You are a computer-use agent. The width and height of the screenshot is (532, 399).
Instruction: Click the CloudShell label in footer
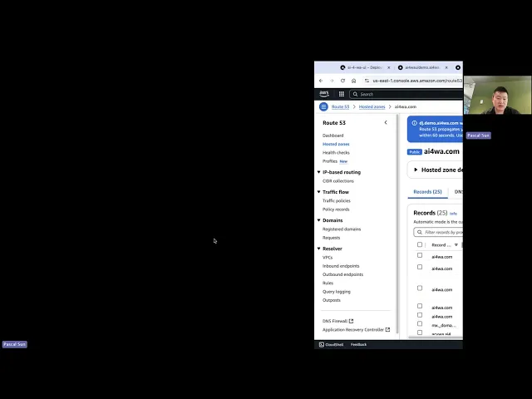click(x=334, y=344)
